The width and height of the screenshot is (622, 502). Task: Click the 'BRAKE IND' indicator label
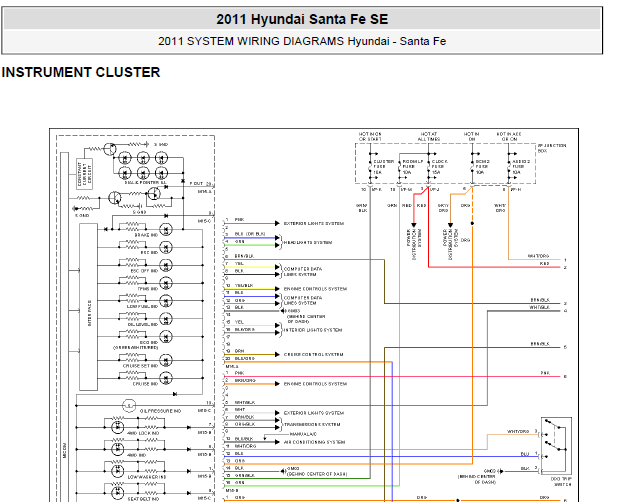point(146,235)
